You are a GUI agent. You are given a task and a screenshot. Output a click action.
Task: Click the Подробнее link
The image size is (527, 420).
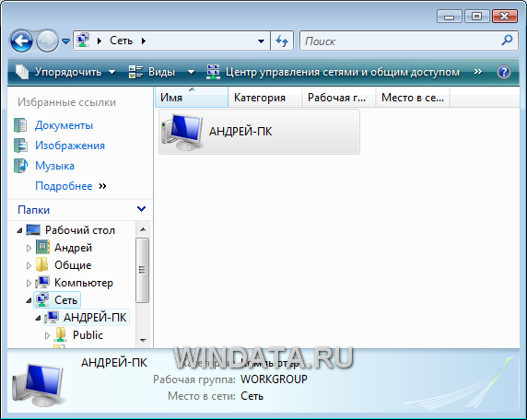[x=64, y=186]
